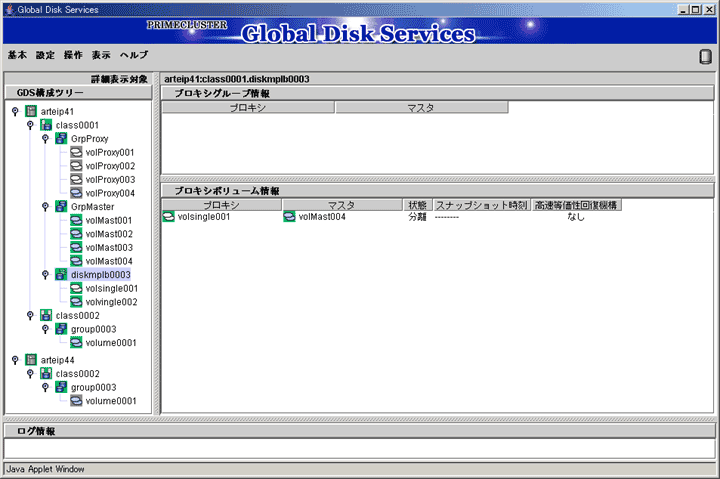720x479 pixels.
Task: Open the 設定 menu
Action: coord(45,55)
